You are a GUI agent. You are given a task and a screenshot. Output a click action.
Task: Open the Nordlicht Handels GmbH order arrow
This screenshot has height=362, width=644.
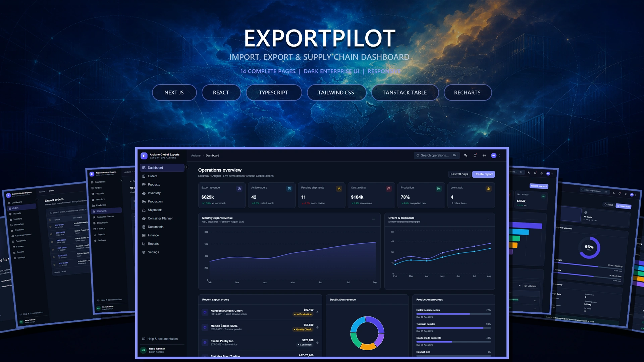coord(317,312)
